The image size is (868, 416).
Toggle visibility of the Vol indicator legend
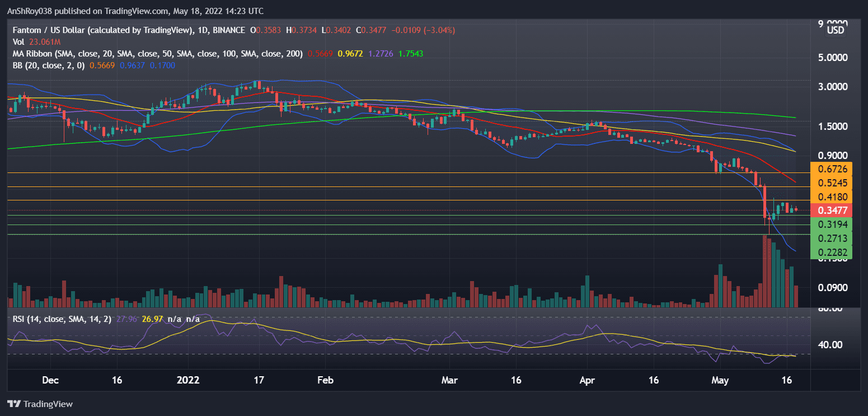coord(20,41)
